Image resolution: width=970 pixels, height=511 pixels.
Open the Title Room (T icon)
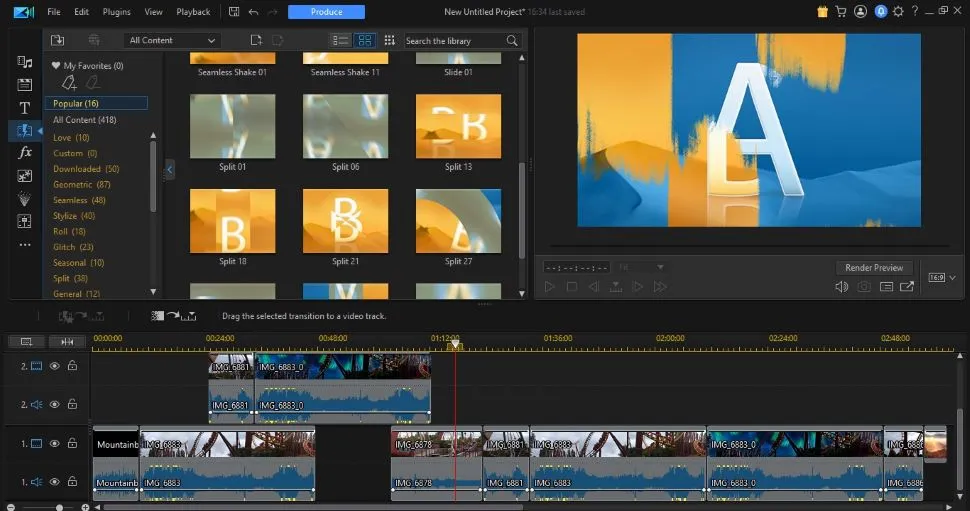point(25,107)
